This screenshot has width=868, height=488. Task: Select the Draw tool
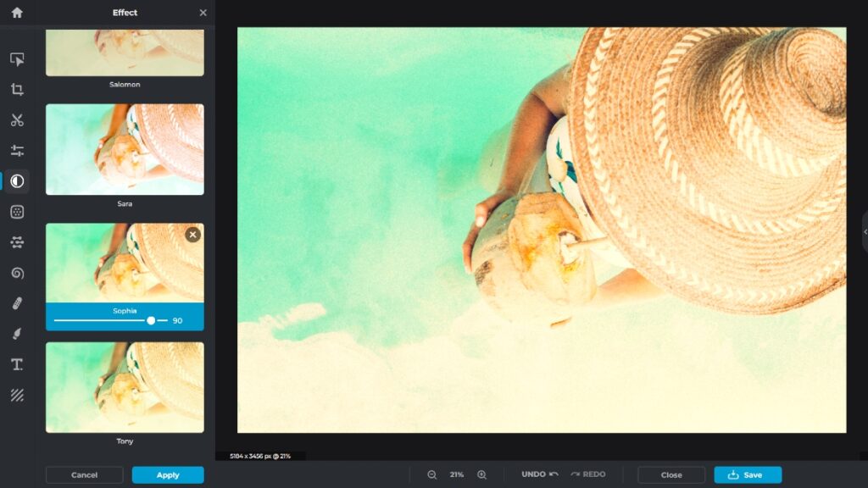coord(16,334)
